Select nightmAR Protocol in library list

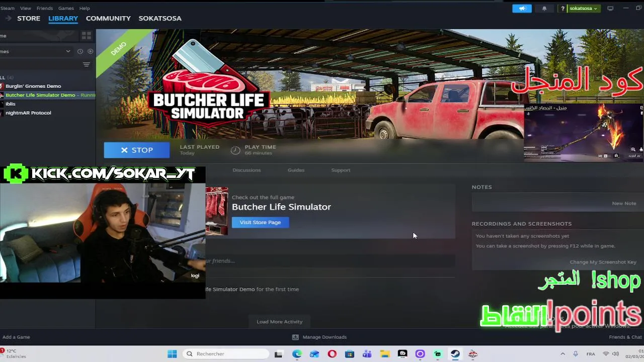tap(47, 113)
